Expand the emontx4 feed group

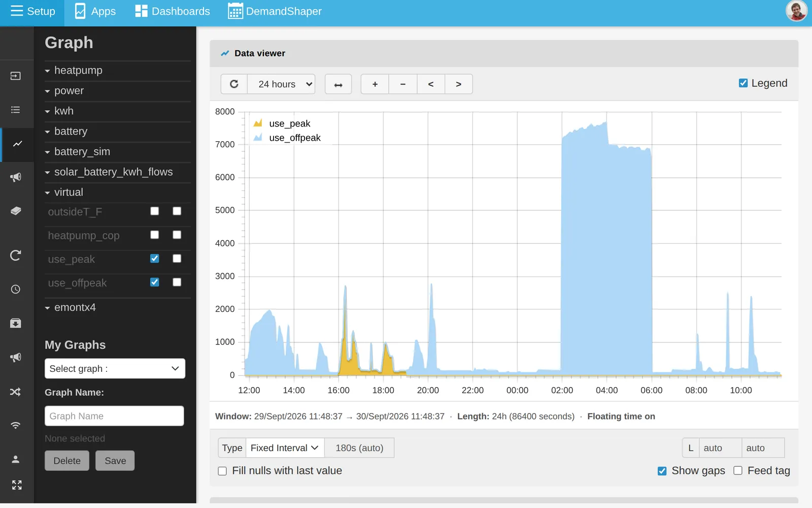(x=117, y=308)
